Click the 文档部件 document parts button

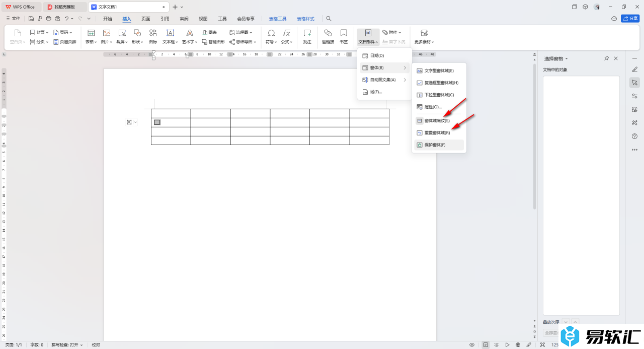(368, 37)
